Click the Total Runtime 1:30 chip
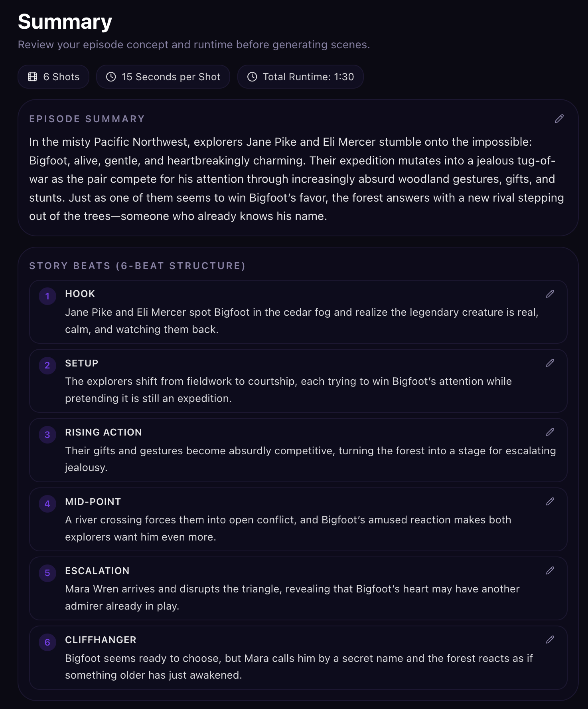 tap(300, 77)
